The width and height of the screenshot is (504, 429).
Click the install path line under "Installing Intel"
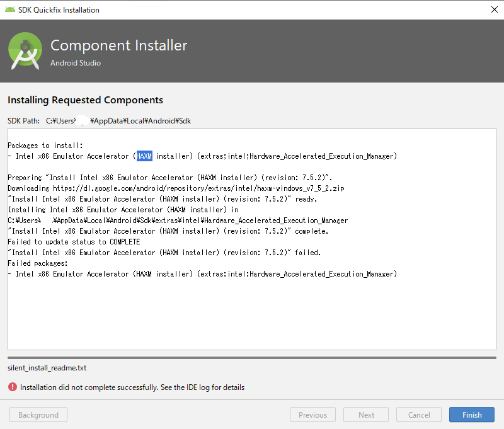[x=178, y=220]
